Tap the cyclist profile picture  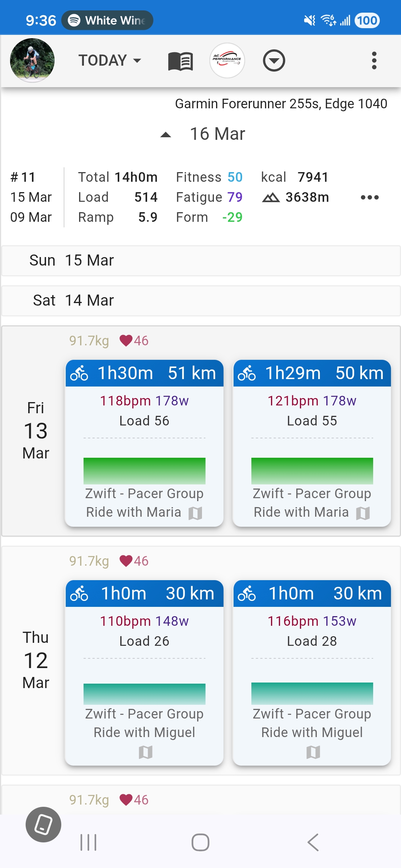point(32,60)
